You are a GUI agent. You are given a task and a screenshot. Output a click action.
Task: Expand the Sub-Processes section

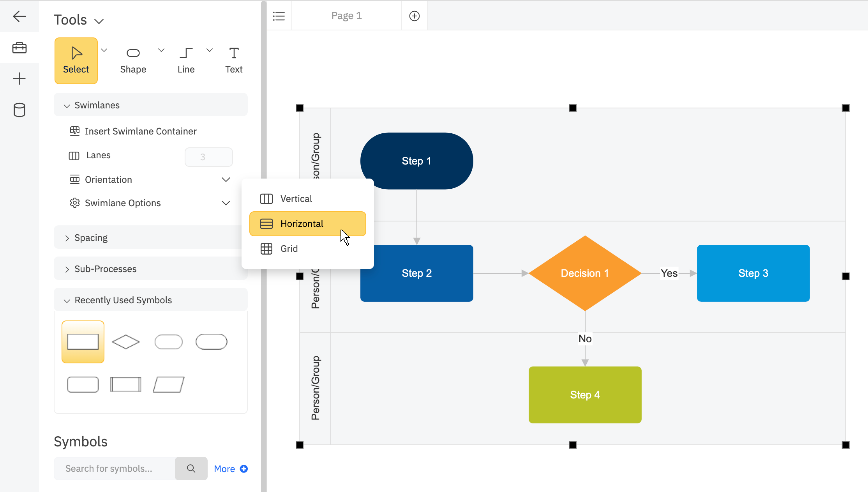(x=105, y=269)
